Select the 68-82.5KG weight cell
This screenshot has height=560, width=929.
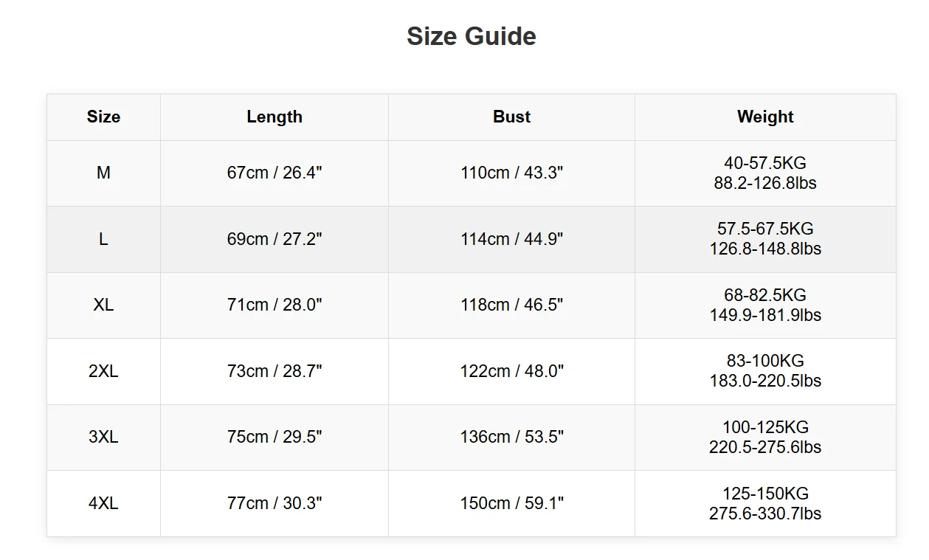click(x=765, y=305)
